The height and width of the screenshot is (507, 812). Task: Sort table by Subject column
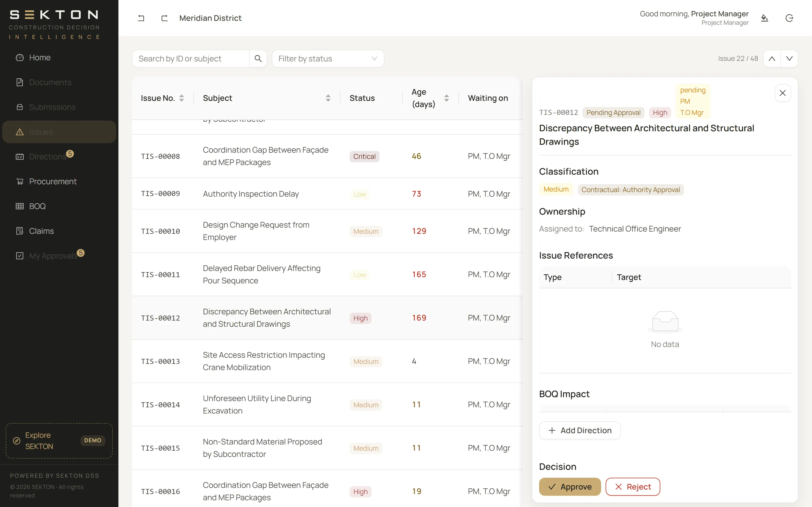(x=328, y=98)
